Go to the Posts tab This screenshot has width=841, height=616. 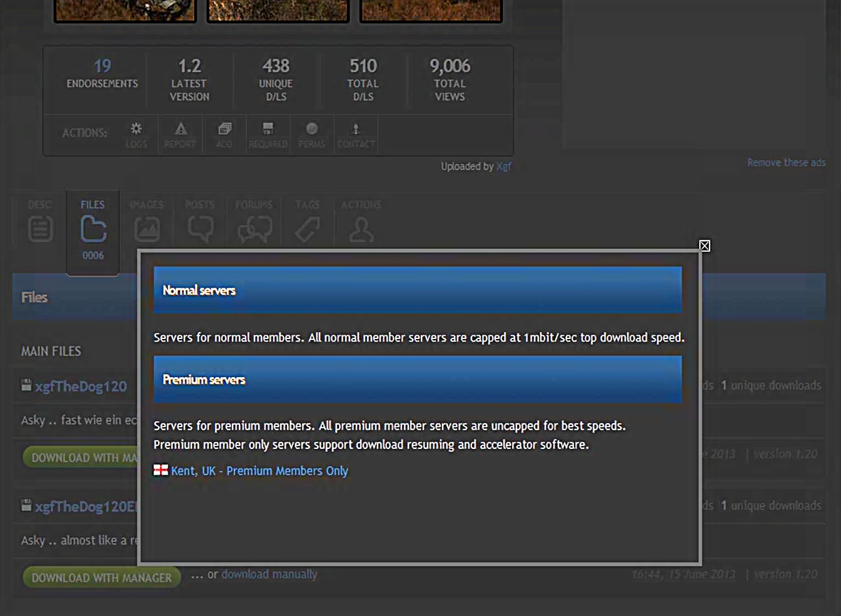pos(200,223)
